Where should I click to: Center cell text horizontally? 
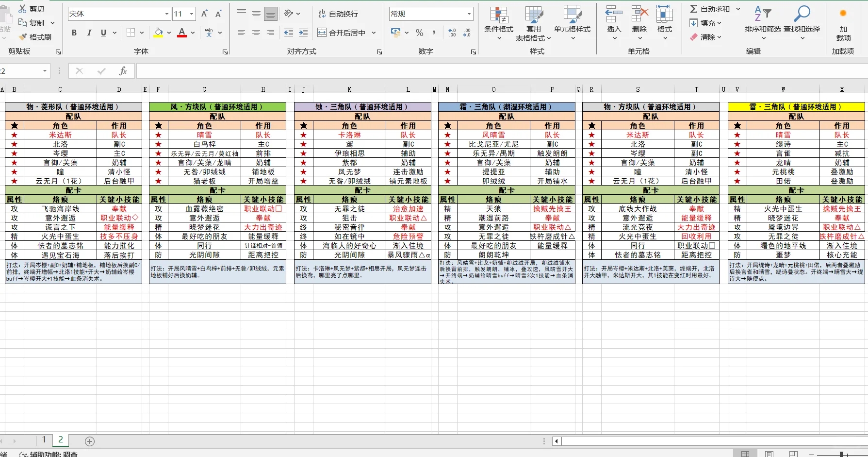coord(256,33)
